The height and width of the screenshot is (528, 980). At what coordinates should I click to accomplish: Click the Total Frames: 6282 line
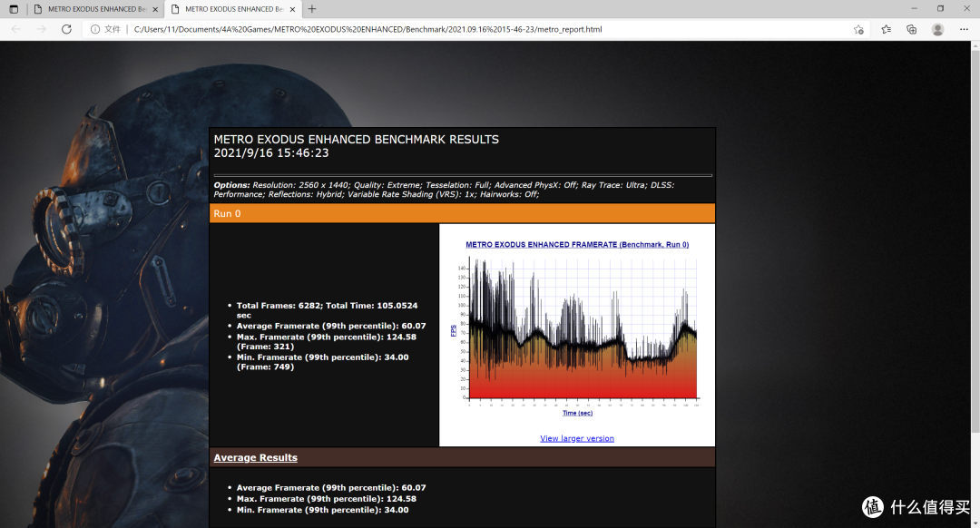tap(327, 310)
